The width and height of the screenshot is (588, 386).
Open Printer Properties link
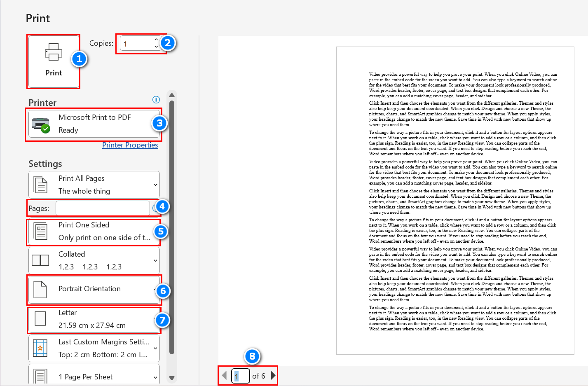coord(130,145)
